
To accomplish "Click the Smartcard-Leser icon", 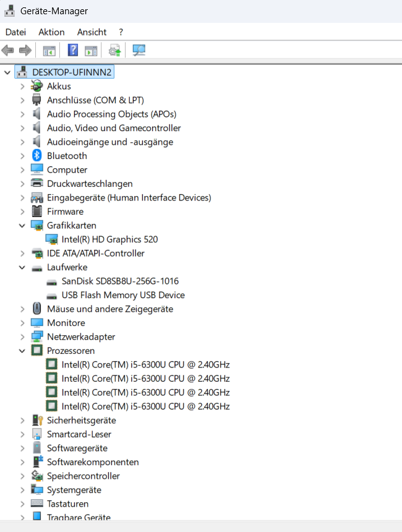I will pos(36,434).
